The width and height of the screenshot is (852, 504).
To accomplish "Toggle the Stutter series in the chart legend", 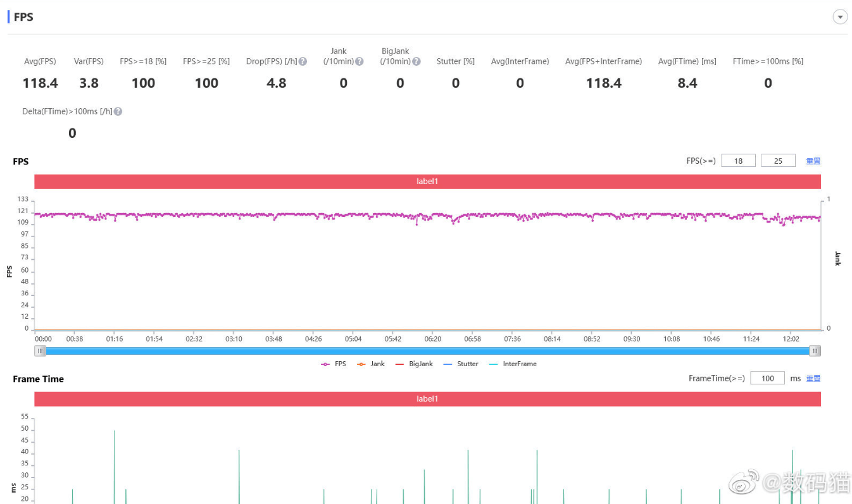I will pyautogui.click(x=460, y=364).
